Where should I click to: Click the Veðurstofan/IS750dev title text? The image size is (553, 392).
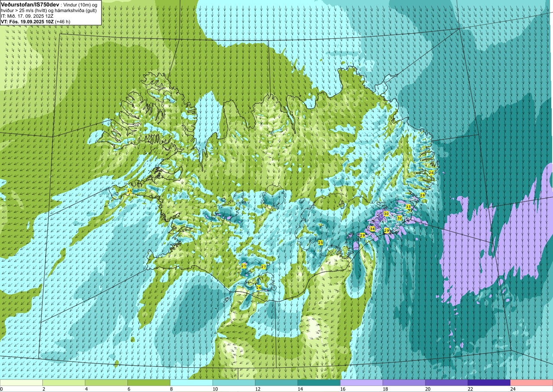click(x=30, y=4)
